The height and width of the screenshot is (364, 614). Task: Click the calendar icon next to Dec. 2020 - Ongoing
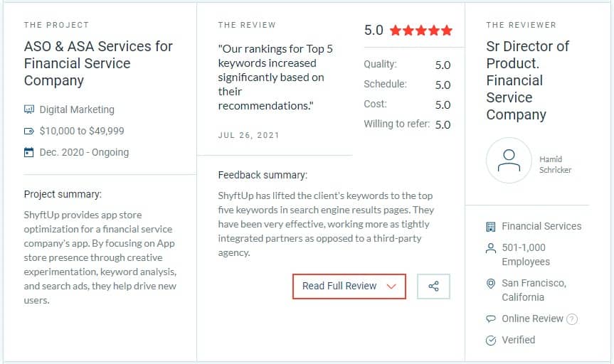click(29, 152)
